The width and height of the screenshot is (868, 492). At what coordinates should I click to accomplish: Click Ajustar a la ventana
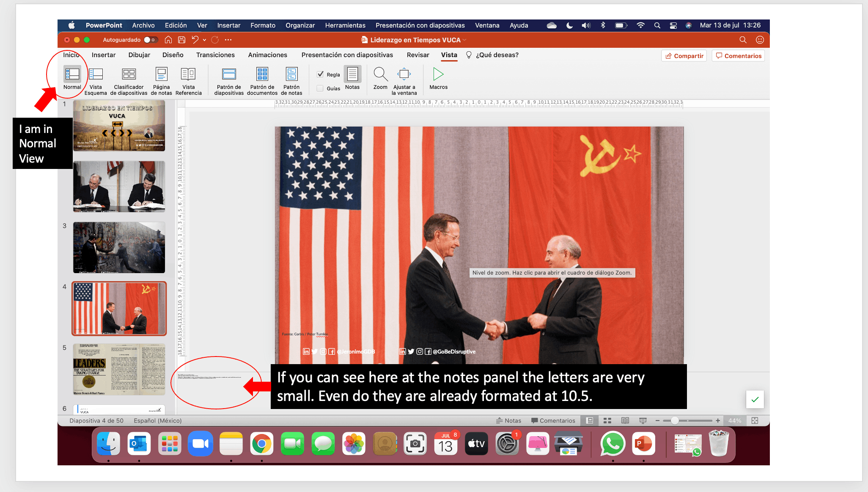click(x=404, y=80)
